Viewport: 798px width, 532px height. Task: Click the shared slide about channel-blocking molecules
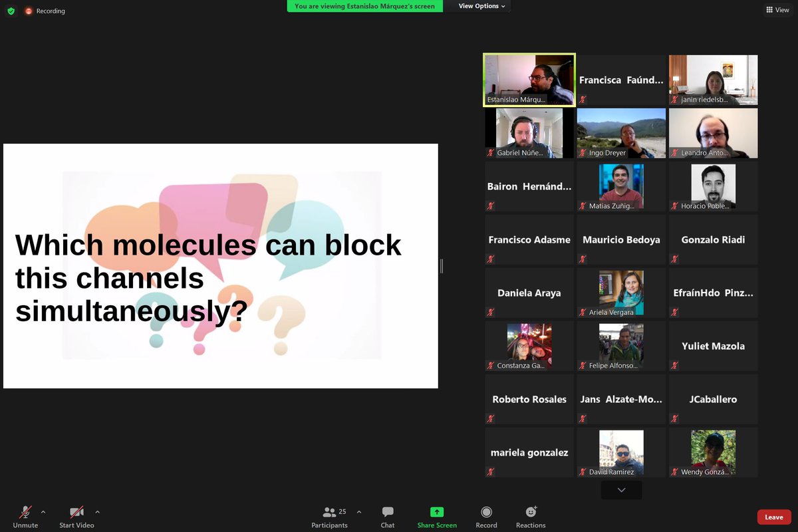click(221, 266)
